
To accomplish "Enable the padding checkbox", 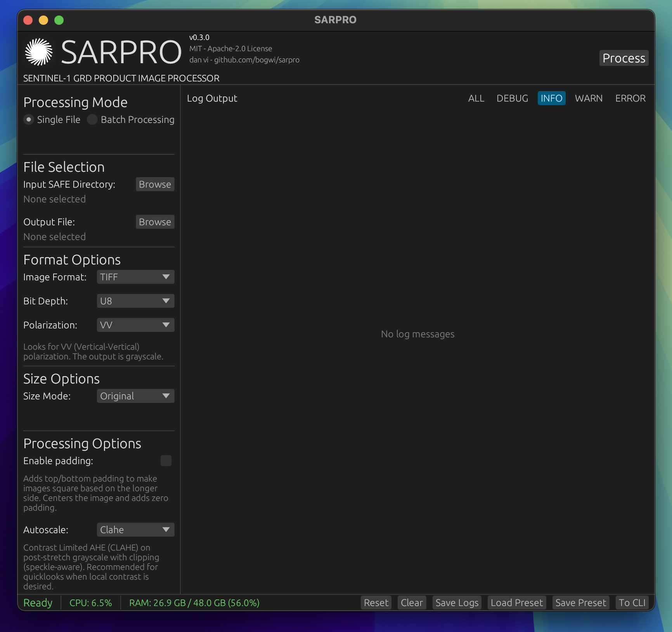I will pos(166,461).
